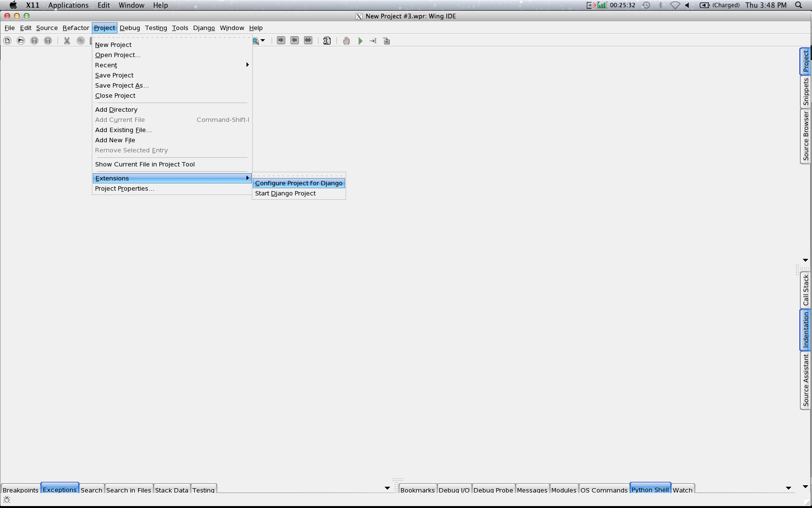Click the green activity meter icon
The height and width of the screenshot is (508, 812).
pos(602,5)
